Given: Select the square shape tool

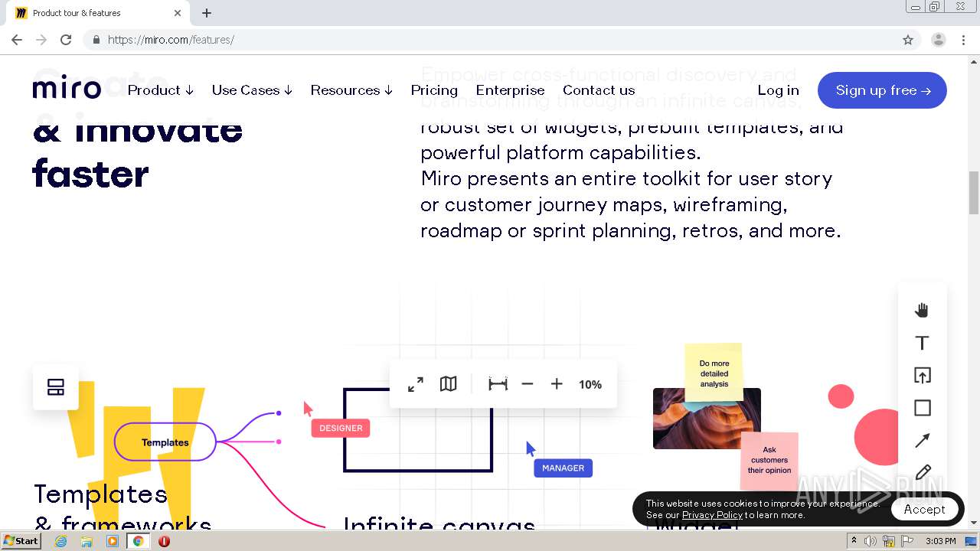Looking at the screenshot, I should click(922, 408).
